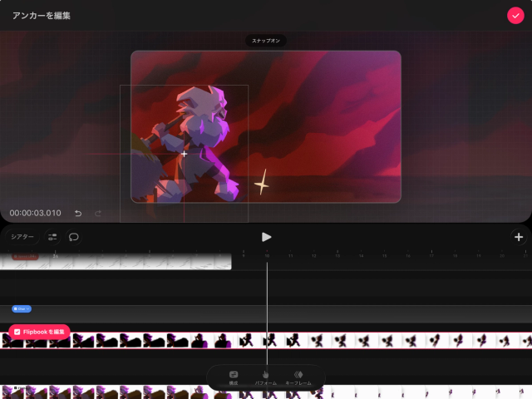
Task: Undo the last action with the undo arrow
Action: [x=78, y=213]
